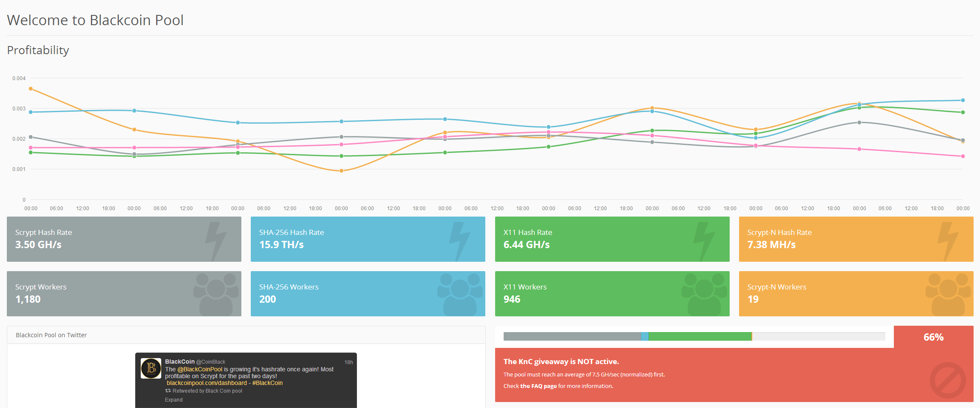Click the gray Scrypt segment of progress bar
The image size is (980, 408).
point(572,336)
